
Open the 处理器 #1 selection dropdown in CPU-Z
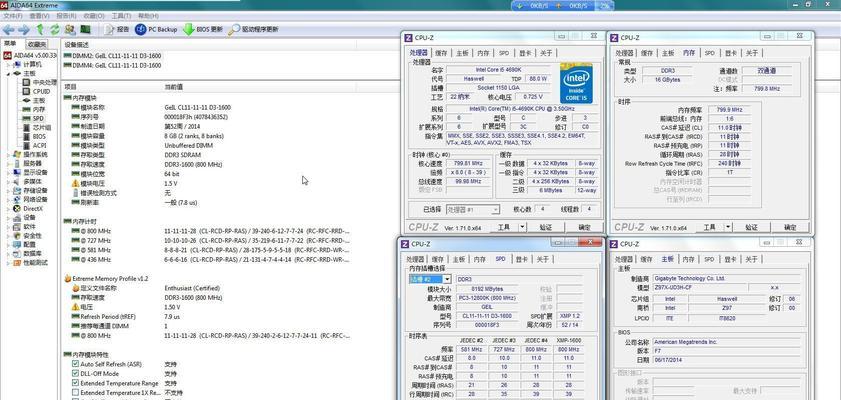tap(495, 210)
